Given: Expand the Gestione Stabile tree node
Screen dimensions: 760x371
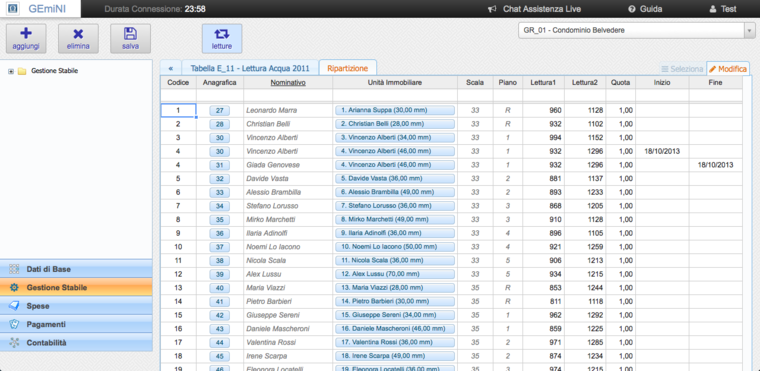Looking at the screenshot, I should pyautogui.click(x=11, y=71).
